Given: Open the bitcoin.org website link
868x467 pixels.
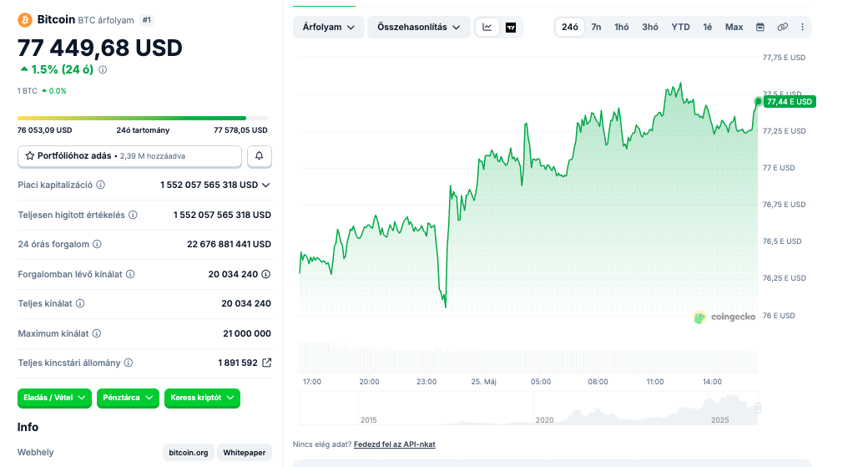Looking at the screenshot, I should pyautogui.click(x=189, y=453).
